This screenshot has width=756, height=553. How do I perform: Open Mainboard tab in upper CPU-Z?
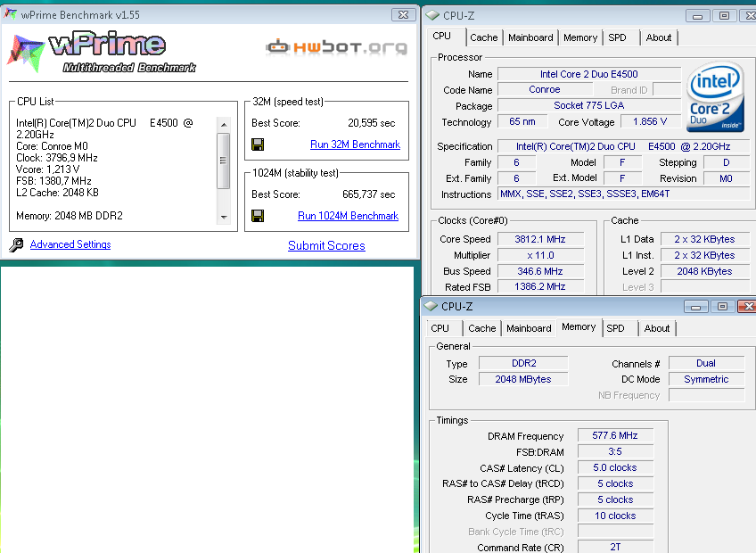point(530,37)
